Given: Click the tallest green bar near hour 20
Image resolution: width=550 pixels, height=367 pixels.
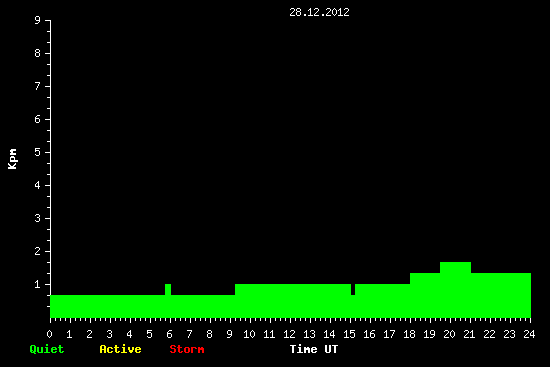Looking at the screenshot, I should click(455, 290).
